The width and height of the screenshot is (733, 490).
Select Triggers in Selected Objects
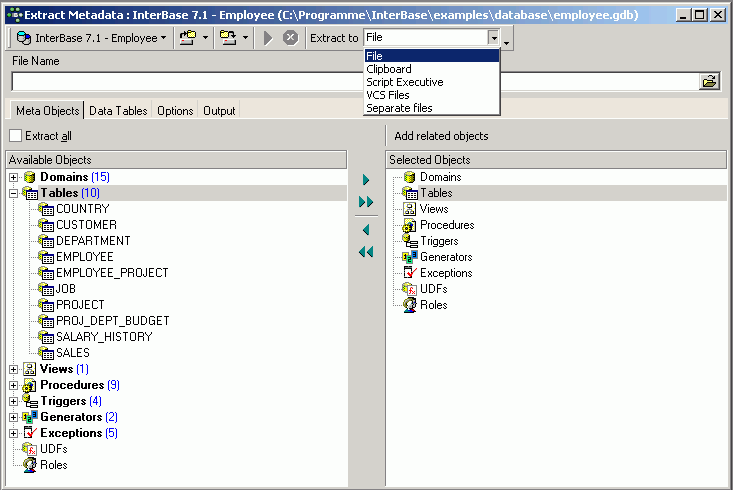click(439, 241)
